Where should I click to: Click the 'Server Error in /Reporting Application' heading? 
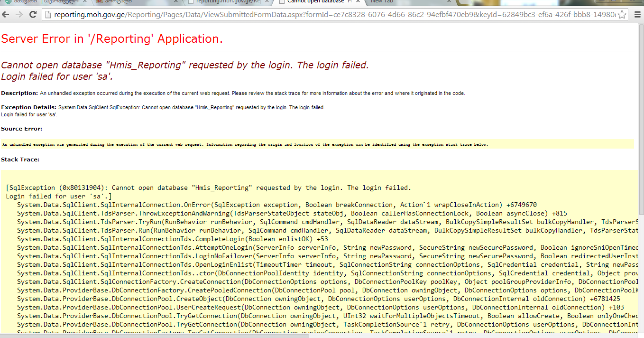(x=112, y=38)
